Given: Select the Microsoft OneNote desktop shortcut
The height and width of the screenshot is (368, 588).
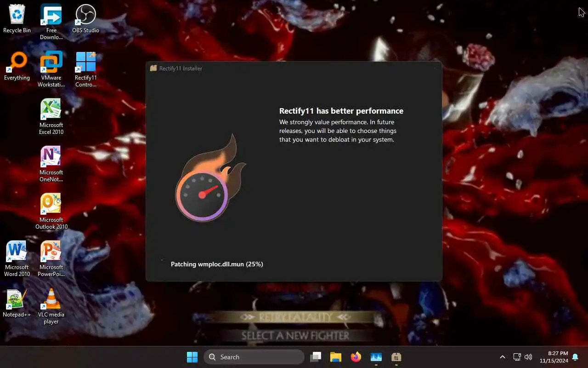Looking at the screenshot, I should pyautogui.click(x=51, y=164).
